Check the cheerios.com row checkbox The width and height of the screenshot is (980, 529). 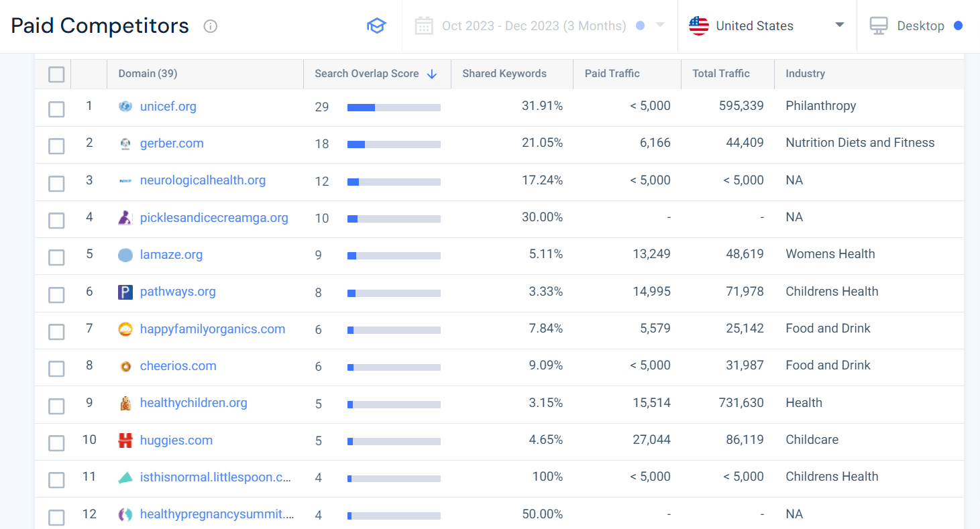point(56,369)
